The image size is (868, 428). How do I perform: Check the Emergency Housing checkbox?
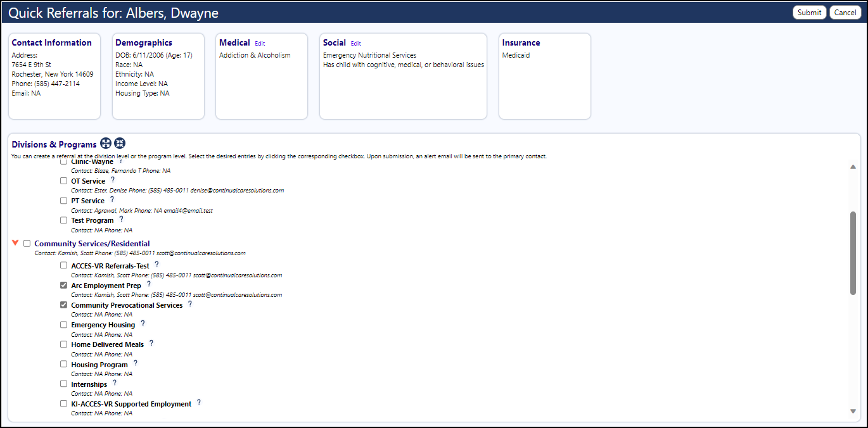tap(63, 325)
